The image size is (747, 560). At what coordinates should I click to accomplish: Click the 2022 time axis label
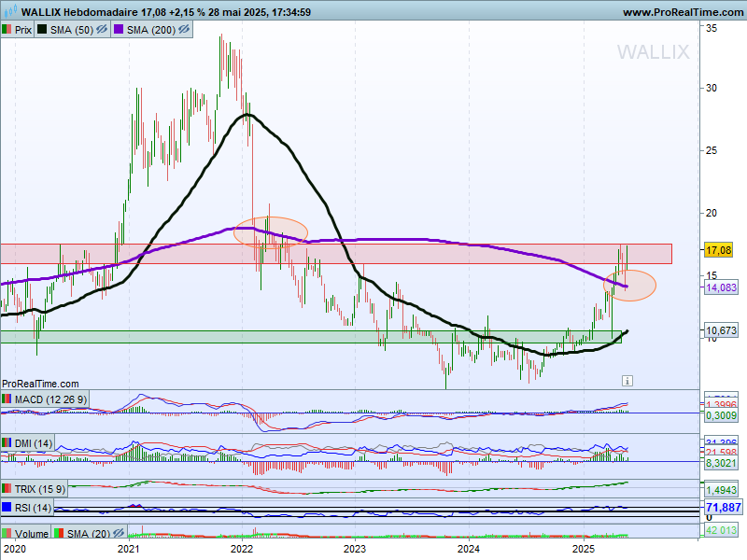pyautogui.click(x=242, y=549)
